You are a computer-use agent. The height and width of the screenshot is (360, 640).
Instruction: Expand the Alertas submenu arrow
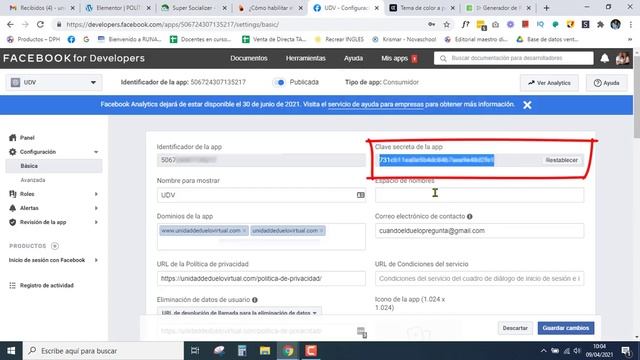[x=96, y=208]
